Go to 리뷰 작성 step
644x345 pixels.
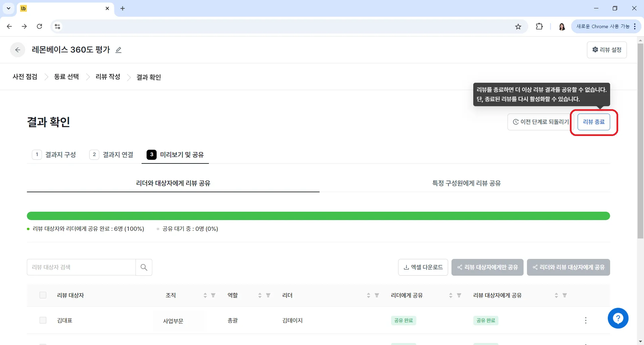108,77
